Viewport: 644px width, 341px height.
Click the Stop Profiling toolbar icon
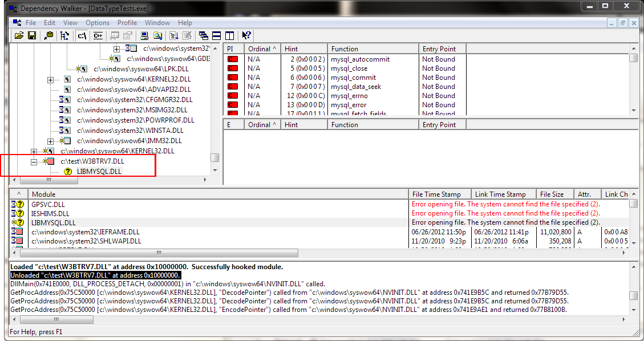(187, 35)
